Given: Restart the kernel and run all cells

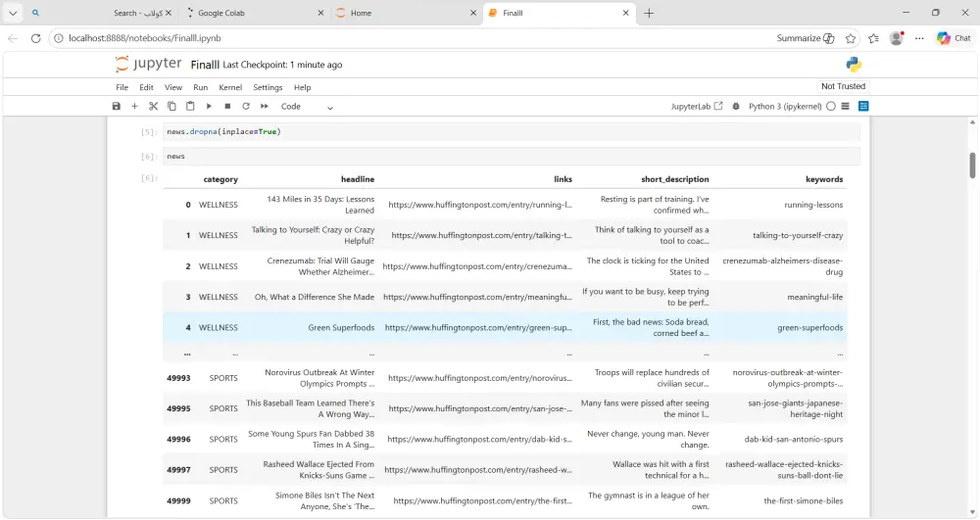Looking at the screenshot, I should 264,106.
